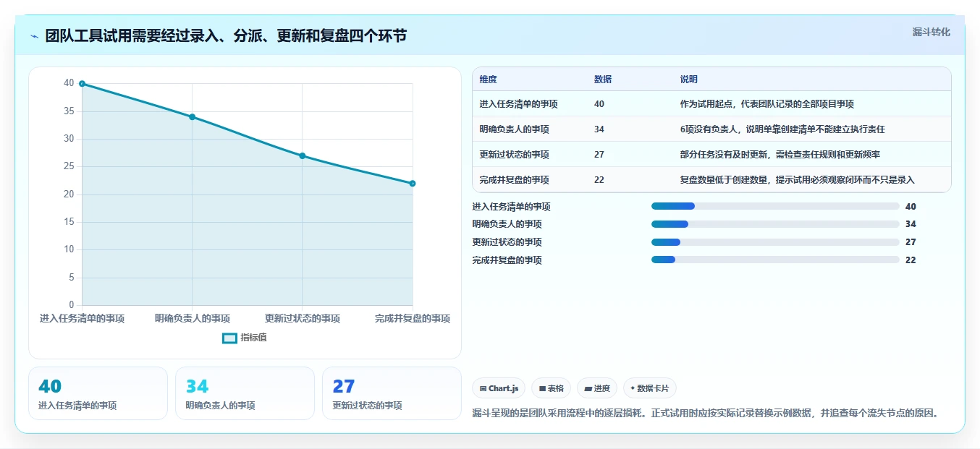Click the progress bar for 明确负责人的事项
Screen dimensions: 980x449
(x=775, y=224)
